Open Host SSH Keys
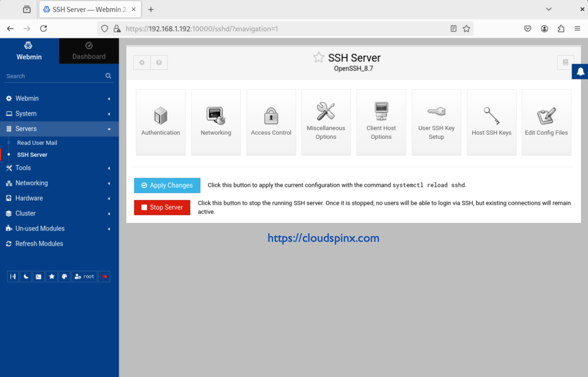Screen dimensions: 588x377 pos(492,122)
